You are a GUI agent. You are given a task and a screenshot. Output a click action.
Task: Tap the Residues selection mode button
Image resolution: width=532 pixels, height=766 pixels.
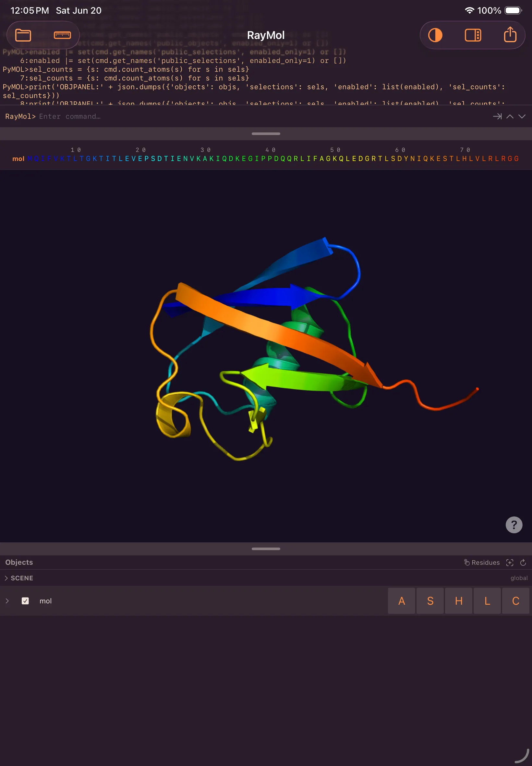coord(482,562)
